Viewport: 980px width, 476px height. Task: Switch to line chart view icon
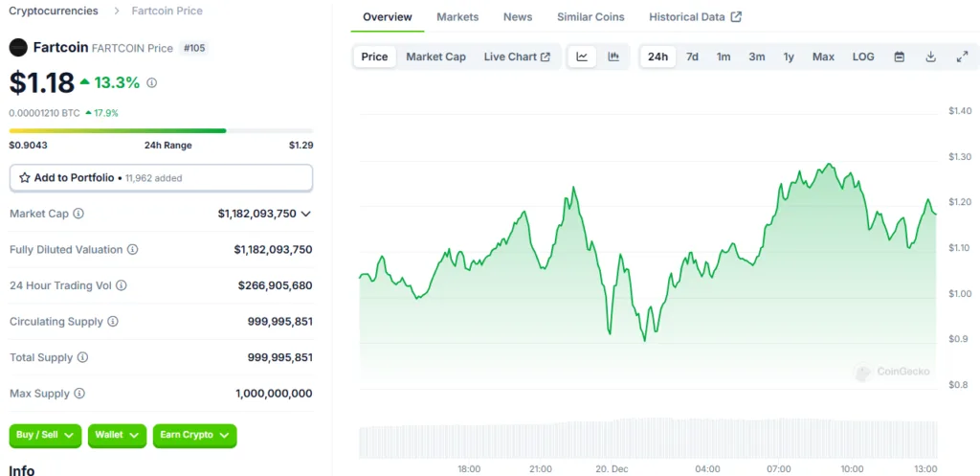coord(582,57)
